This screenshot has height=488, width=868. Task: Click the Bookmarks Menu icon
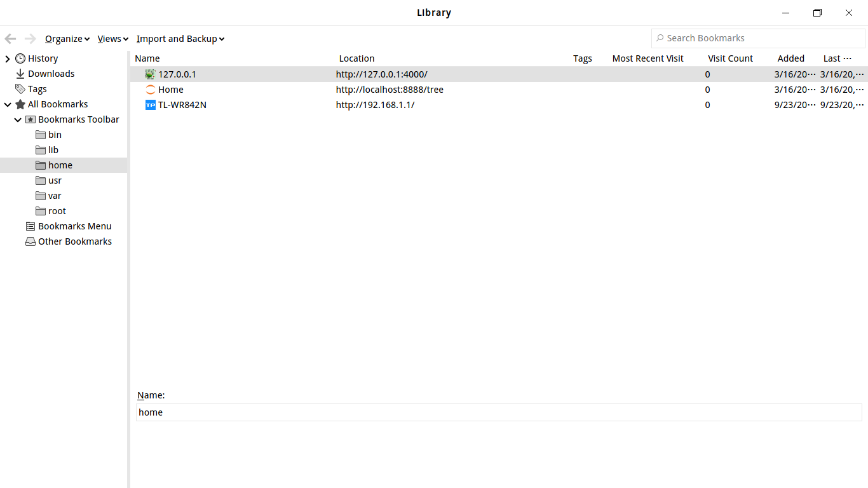[30, 226]
